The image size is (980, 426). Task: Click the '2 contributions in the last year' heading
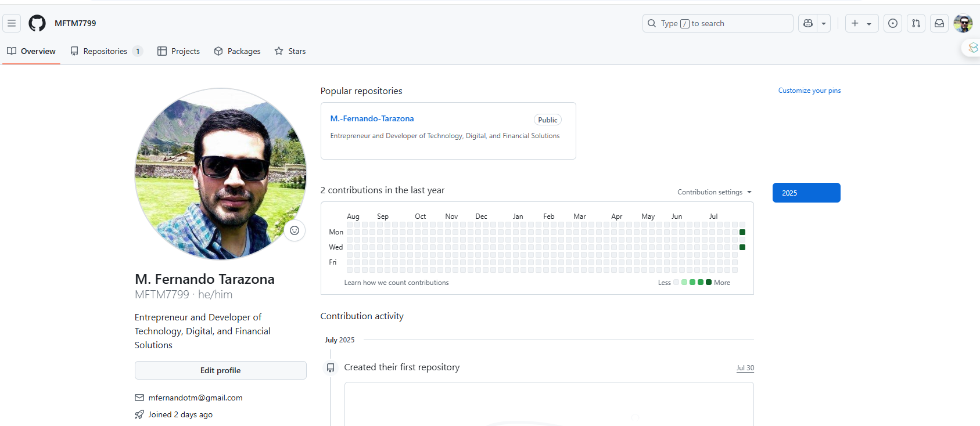point(382,190)
